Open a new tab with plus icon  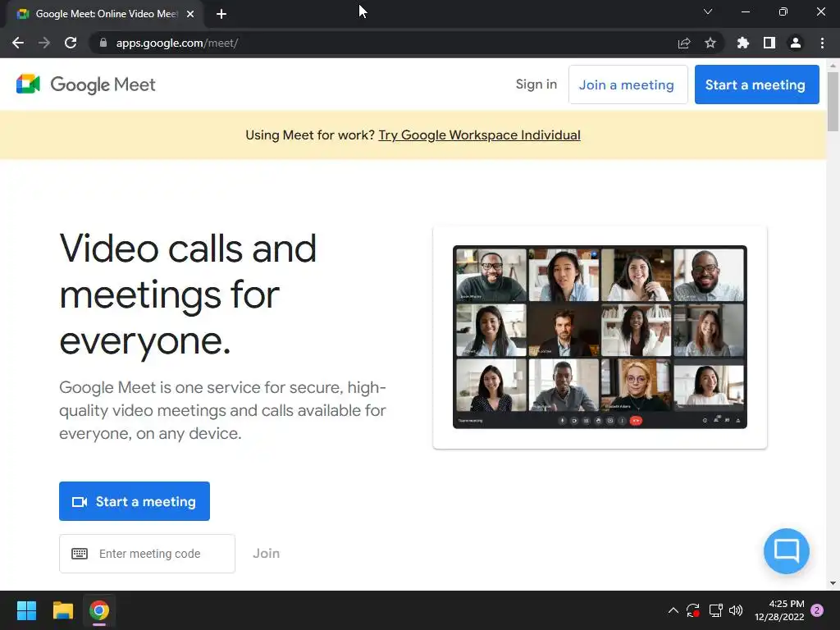tap(221, 14)
